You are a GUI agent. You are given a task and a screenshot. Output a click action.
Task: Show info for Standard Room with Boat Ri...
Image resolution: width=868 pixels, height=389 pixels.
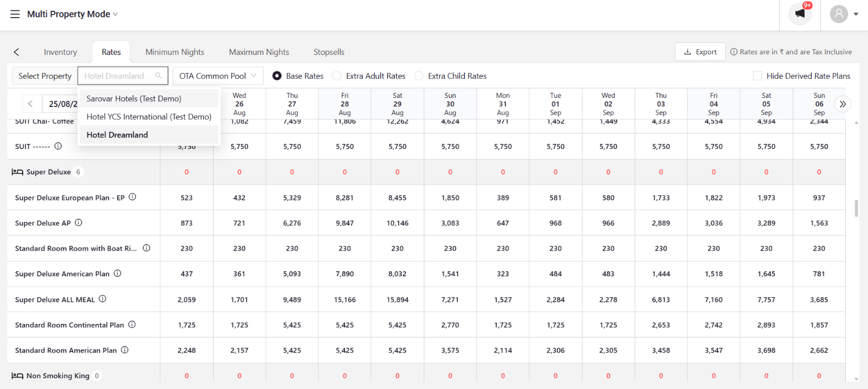146,248
